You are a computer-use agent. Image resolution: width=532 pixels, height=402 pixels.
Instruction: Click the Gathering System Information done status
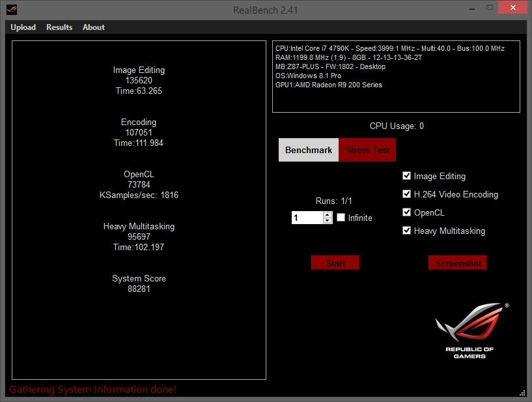click(x=92, y=390)
